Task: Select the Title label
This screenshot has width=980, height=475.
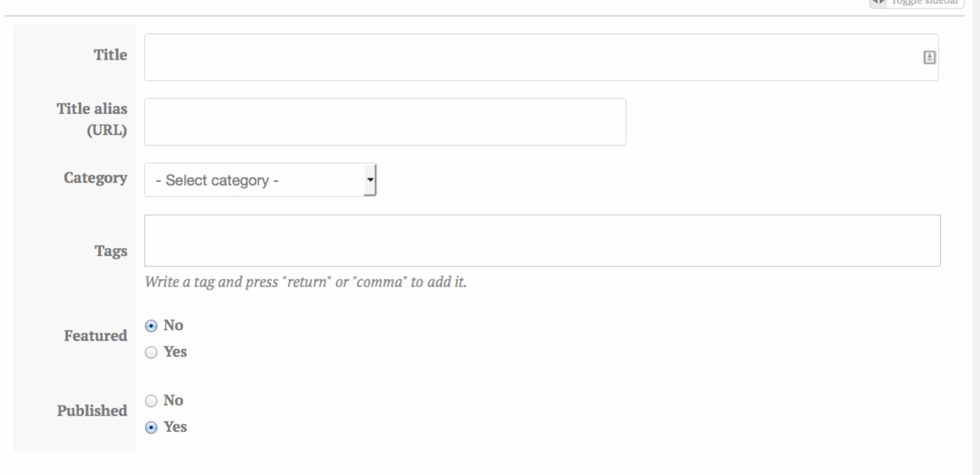Action: [x=110, y=55]
